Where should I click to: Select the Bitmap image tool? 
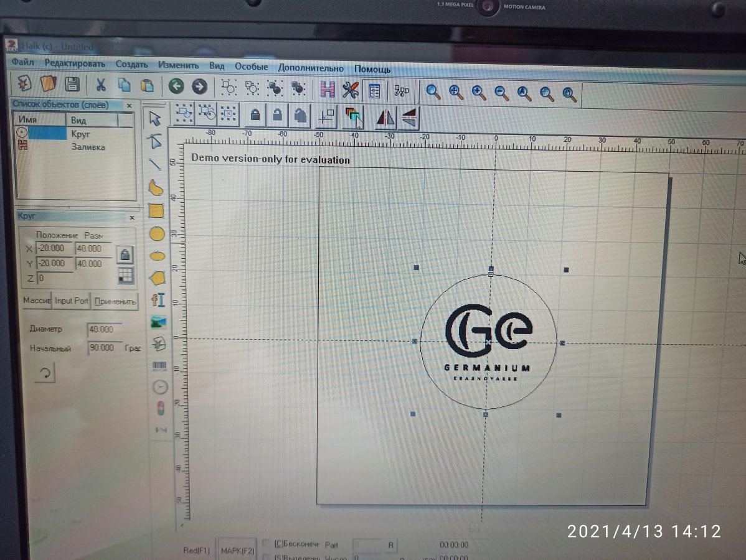[x=158, y=322]
